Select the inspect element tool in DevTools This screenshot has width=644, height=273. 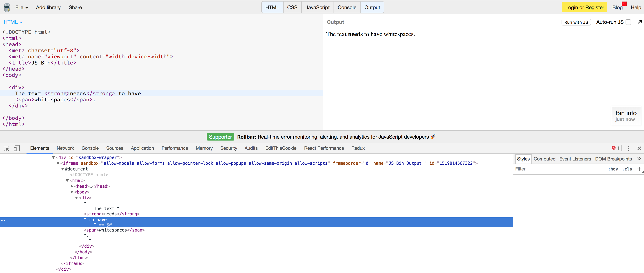[6, 148]
